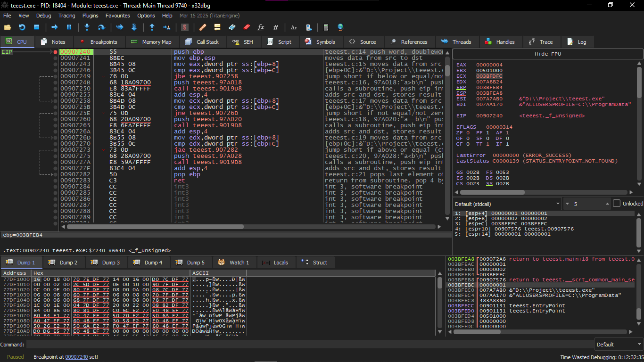Click the Pause execution toolbar icon
The width and height of the screenshot is (644, 362).
coord(69,27)
